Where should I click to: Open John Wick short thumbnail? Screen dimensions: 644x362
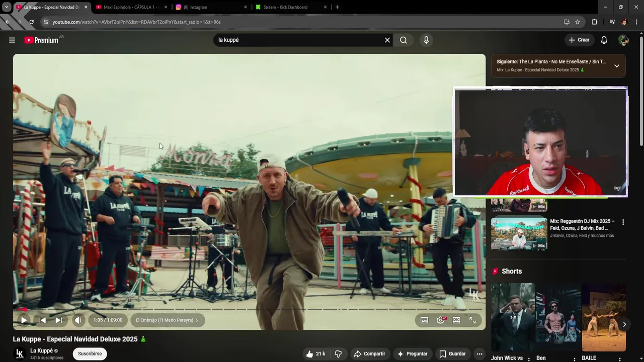pos(513,317)
